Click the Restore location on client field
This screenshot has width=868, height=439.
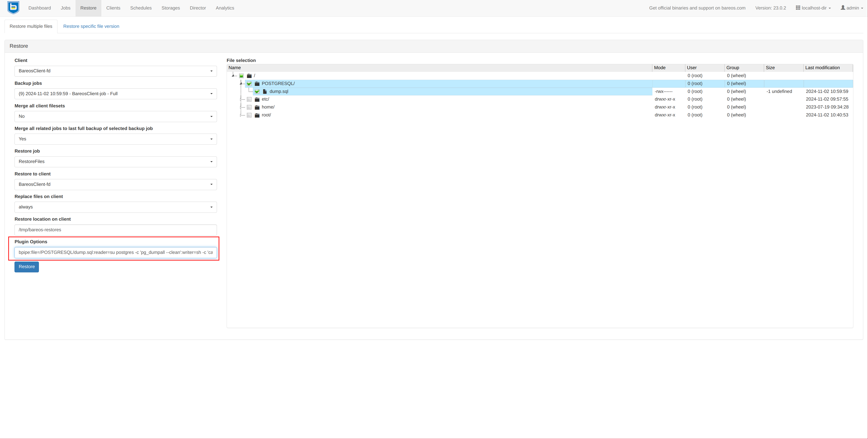pos(115,230)
